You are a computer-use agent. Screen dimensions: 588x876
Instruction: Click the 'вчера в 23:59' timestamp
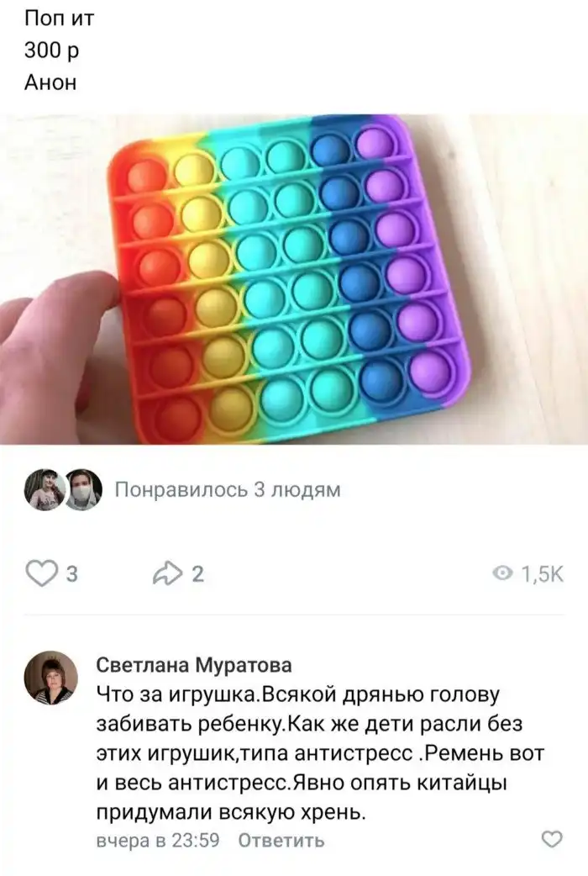[158, 840]
